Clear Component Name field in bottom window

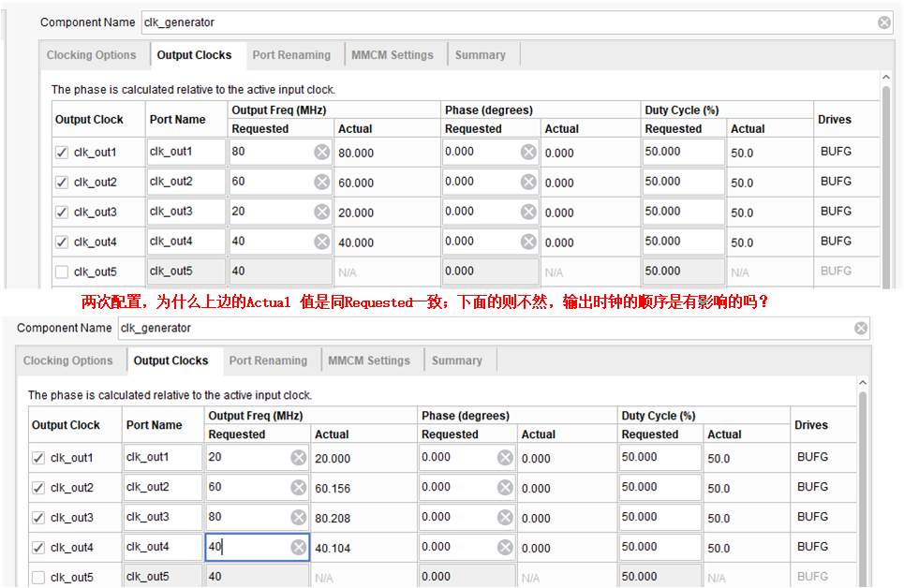(861, 328)
